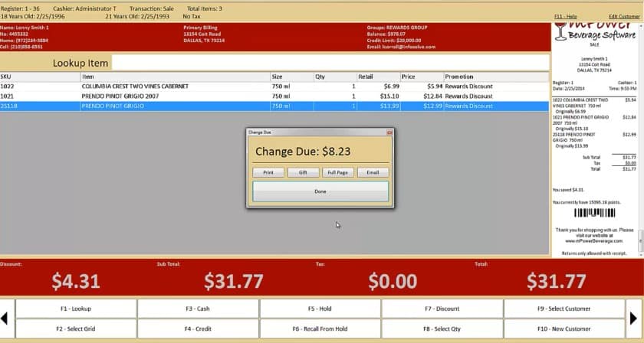
Task: Click Done to finish the sale
Action: pyautogui.click(x=320, y=191)
